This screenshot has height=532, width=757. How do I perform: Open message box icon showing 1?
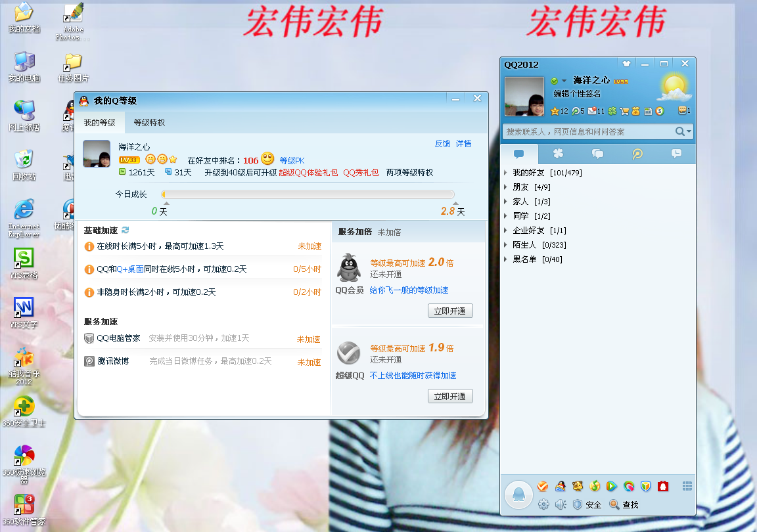[x=682, y=110]
